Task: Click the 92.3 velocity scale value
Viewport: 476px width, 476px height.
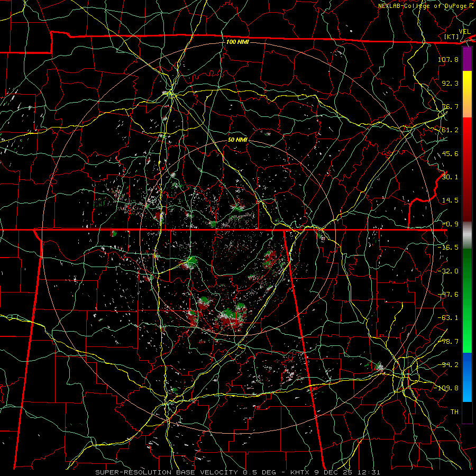Action: pos(450,83)
